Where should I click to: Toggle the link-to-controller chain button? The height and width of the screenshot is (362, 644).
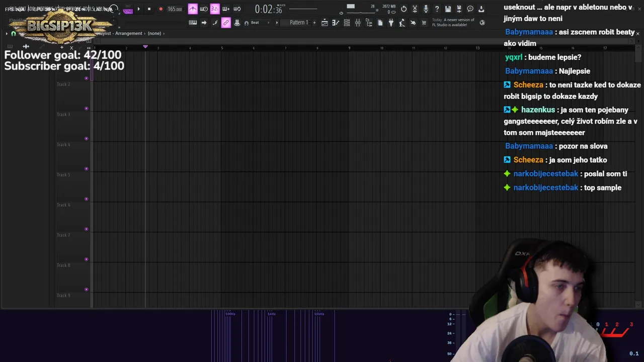pyautogui.click(x=226, y=23)
